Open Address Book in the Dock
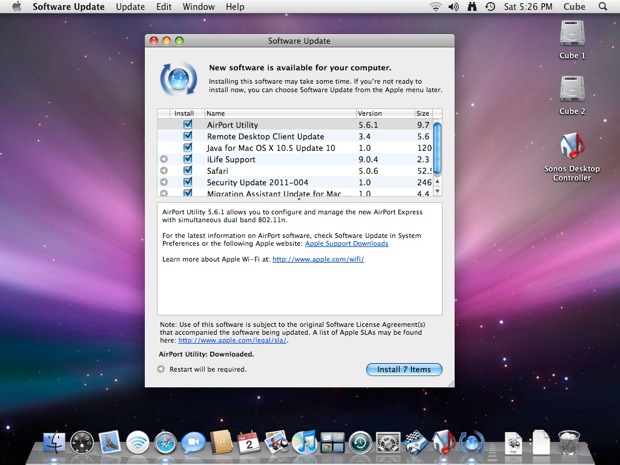Viewport: 620px width, 465px height. click(221, 442)
